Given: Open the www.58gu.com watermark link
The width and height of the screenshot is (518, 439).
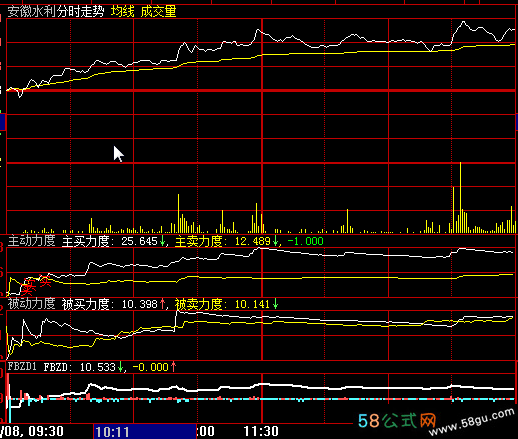Looking at the screenshot, I should 472,422.
